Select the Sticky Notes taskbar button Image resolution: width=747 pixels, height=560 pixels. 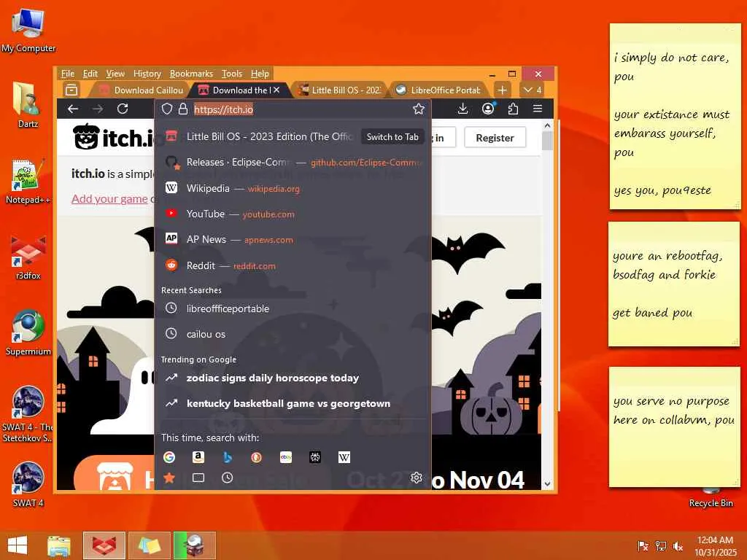(149, 545)
